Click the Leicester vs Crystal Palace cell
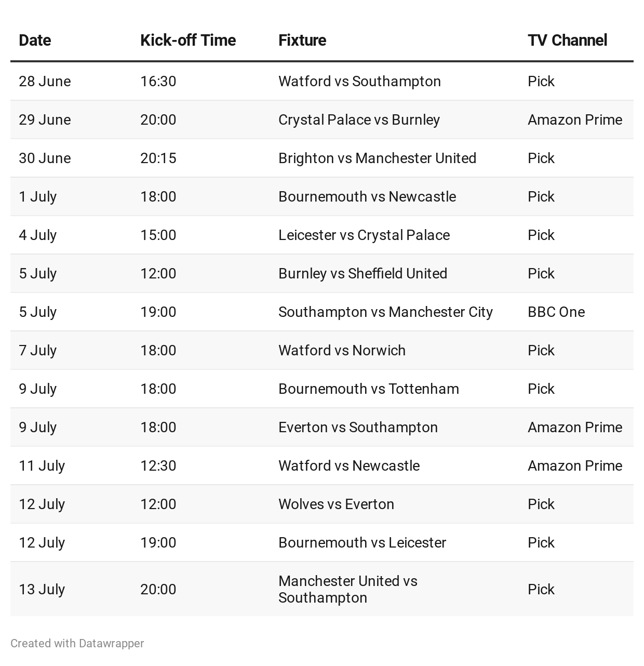The width and height of the screenshot is (644, 666). tap(364, 235)
